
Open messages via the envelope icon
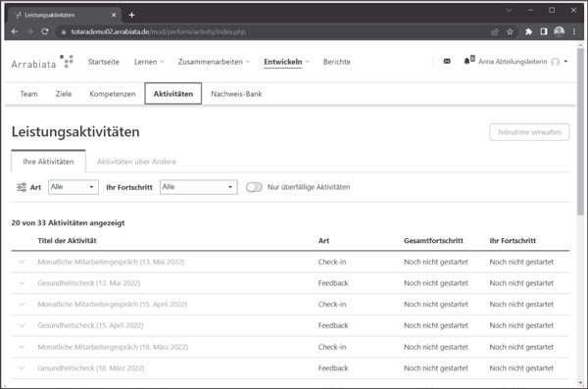point(447,61)
